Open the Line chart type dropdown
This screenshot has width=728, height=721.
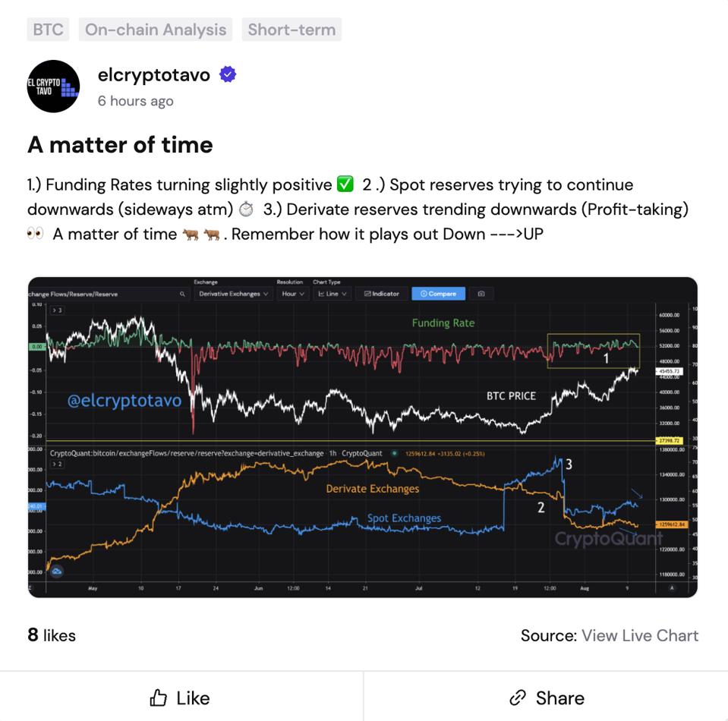332,294
